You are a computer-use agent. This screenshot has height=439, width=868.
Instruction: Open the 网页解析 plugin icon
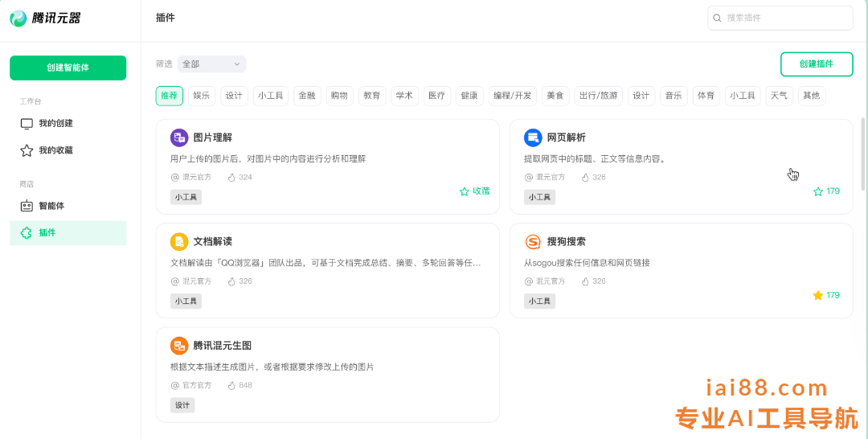point(533,137)
